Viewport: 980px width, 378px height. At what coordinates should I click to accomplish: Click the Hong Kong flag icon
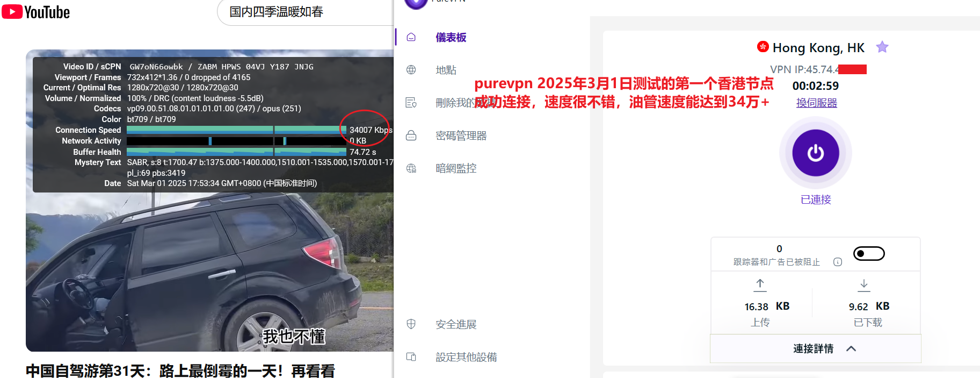[x=763, y=47]
